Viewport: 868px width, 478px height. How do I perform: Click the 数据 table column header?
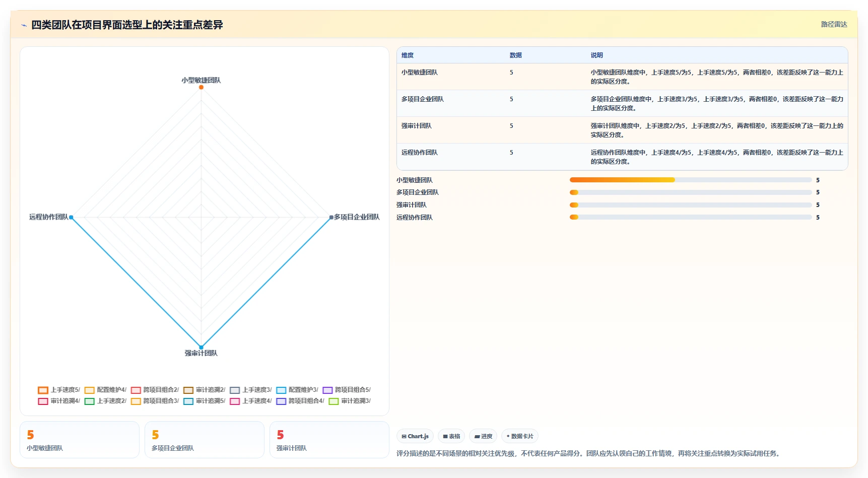(x=516, y=55)
